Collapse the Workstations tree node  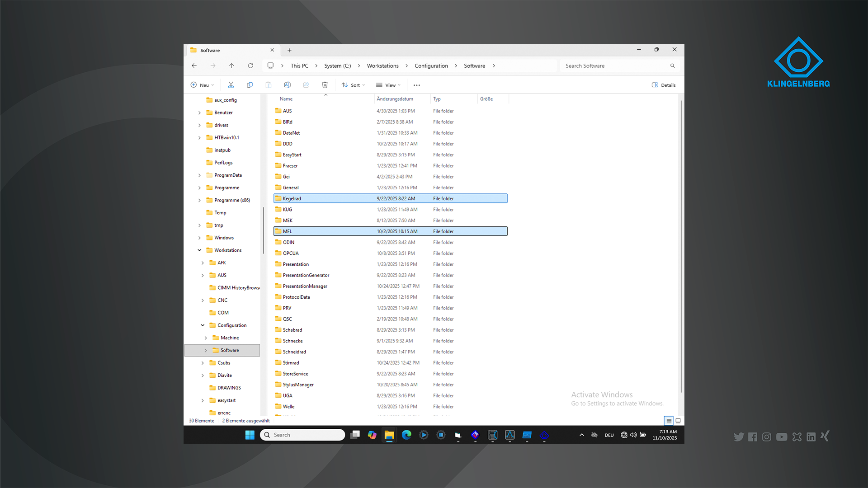tap(199, 250)
